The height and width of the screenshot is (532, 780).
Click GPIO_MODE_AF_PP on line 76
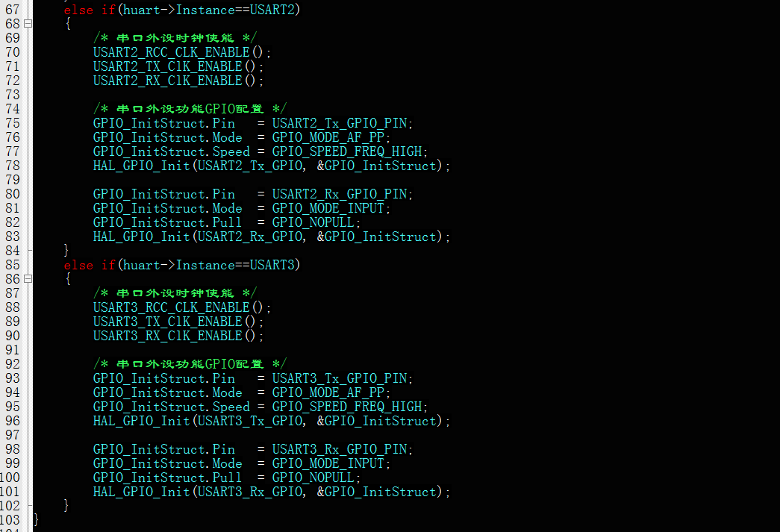(329, 137)
